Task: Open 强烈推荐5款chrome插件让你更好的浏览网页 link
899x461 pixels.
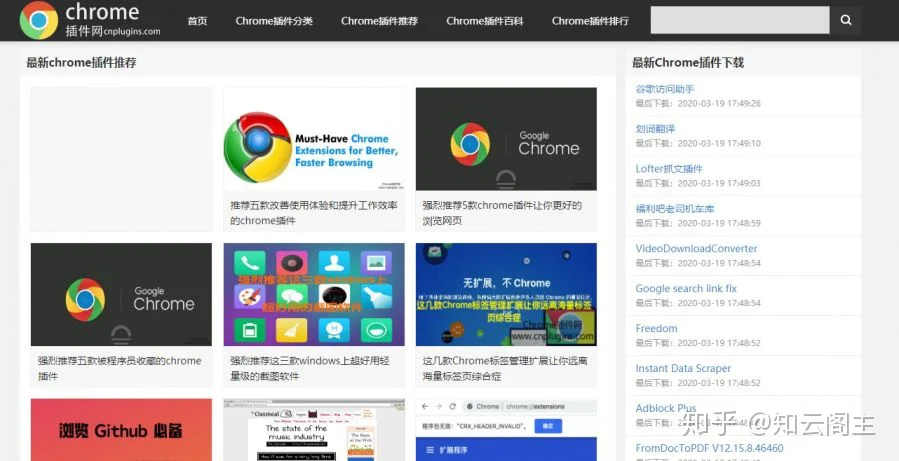Action: 502,213
